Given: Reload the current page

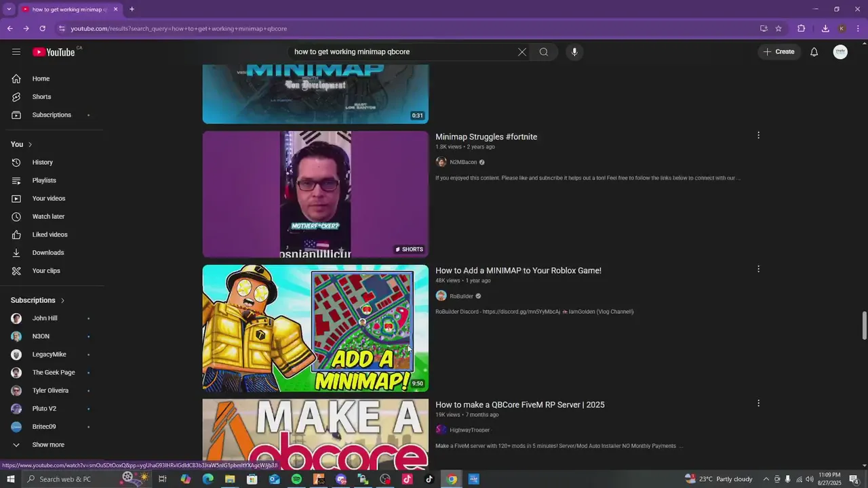Looking at the screenshot, I should 42,28.
